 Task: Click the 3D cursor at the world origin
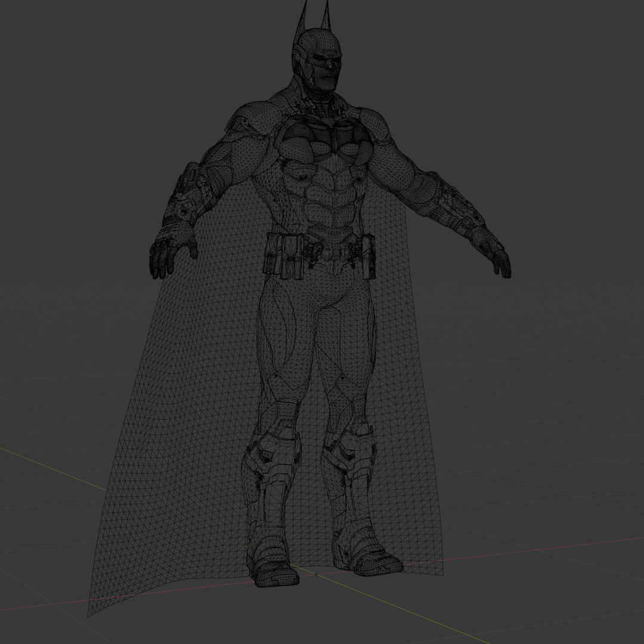click(x=316, y=575)
